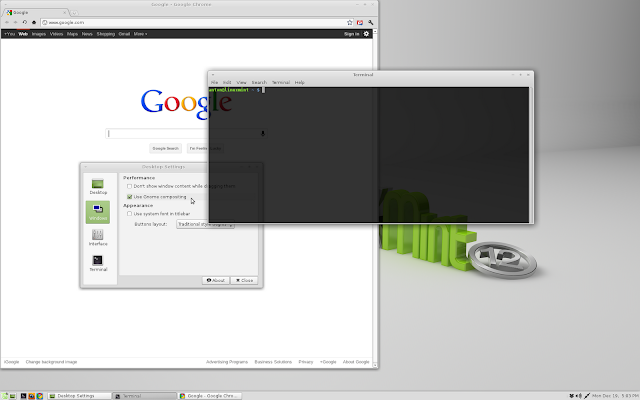The height and width of the screenshot is (400, 640).
Task: Open the Chrome wrench menu
Action: 371,22
